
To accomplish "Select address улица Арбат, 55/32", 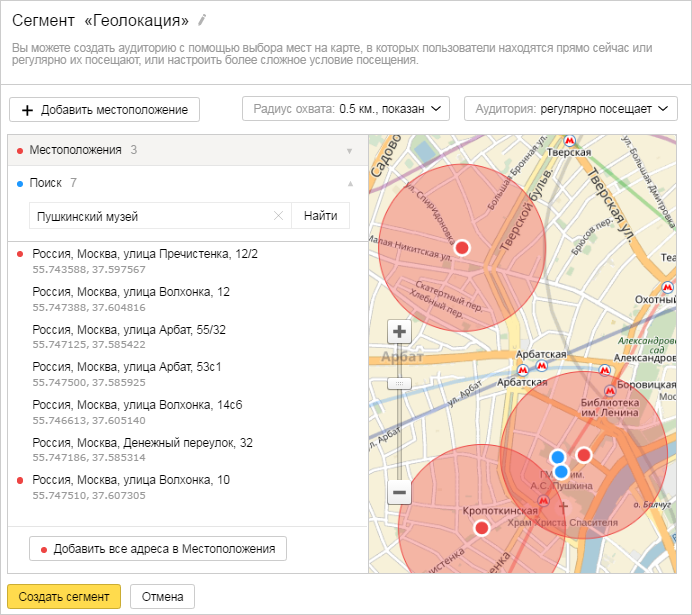I will coord(129,329).
